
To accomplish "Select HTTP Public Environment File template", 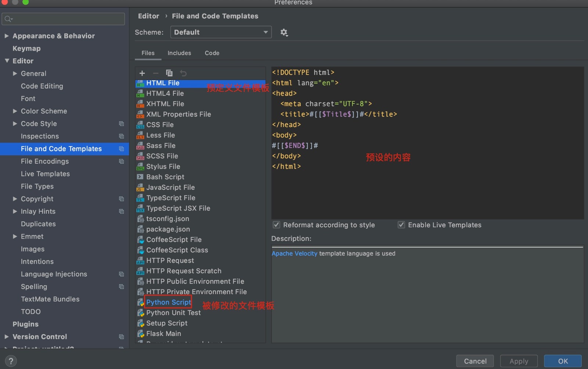I will 195,281.
